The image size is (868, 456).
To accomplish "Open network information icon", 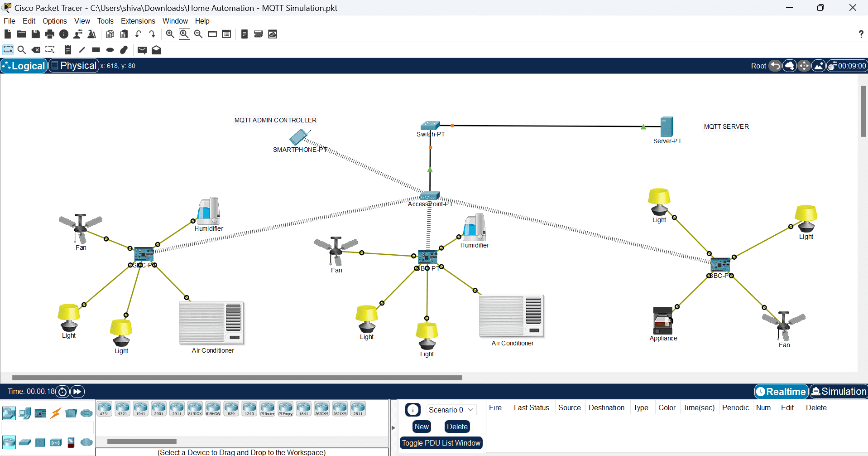I will [x=64, y=34].
